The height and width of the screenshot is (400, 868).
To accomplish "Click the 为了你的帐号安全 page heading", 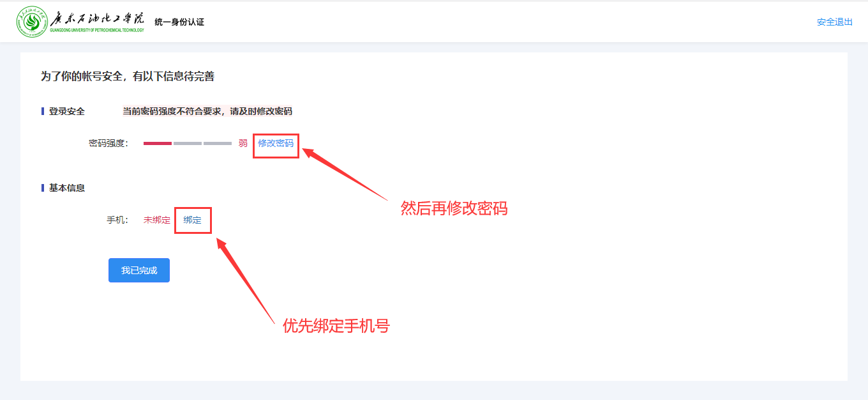I will click(x=128, y=77).
